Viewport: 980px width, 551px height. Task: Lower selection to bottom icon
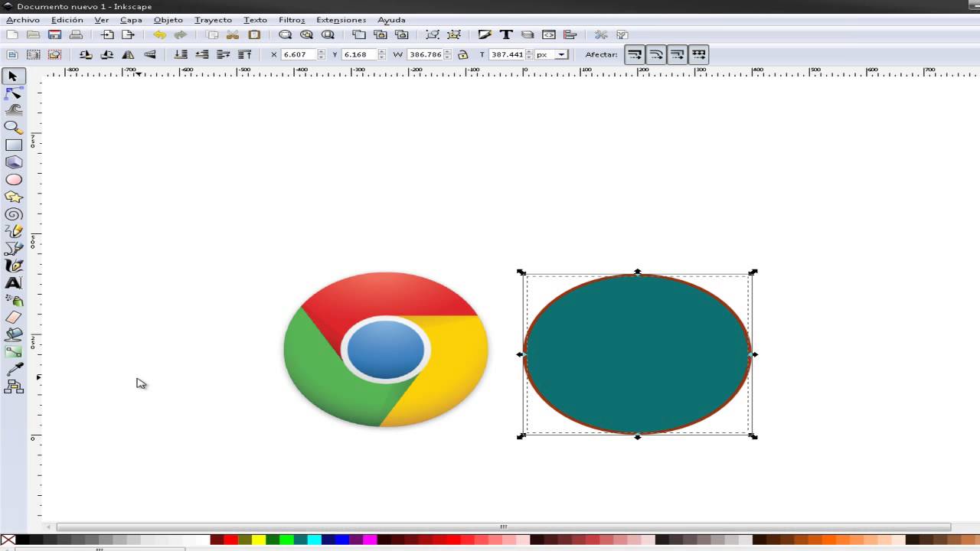point(181,54)
